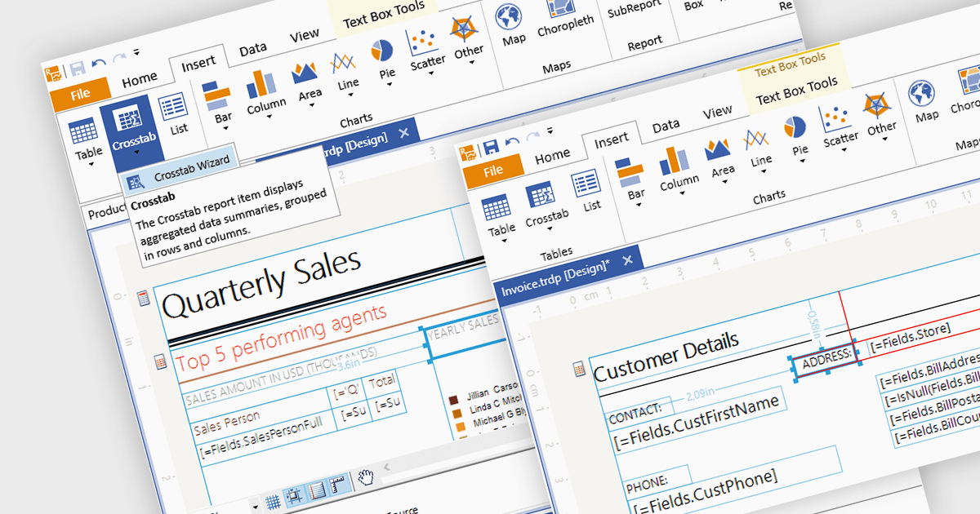The height and width of the screenshot is (514, 980).
Task: Save the report using the Invoice window's Save icon
Action: 491,147
